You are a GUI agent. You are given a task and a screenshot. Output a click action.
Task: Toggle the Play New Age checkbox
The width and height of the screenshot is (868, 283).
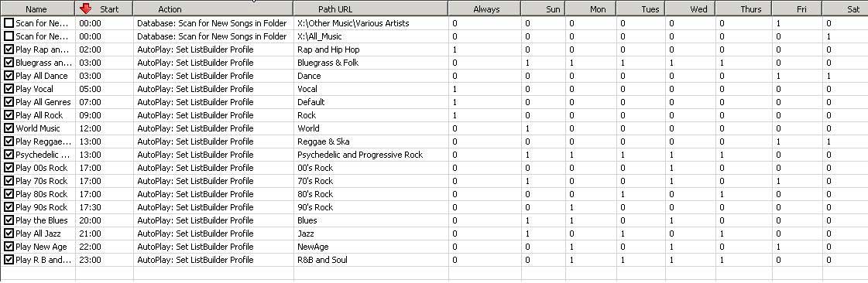coord(9,247)
